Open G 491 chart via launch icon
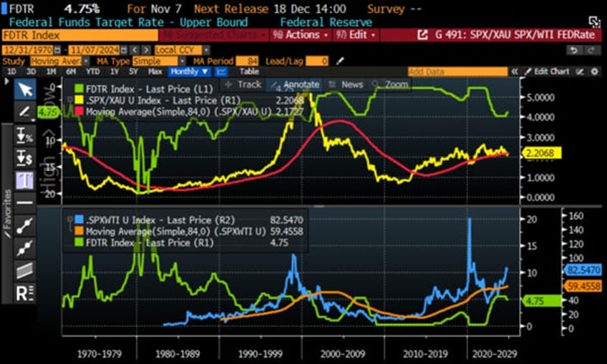The image size is (607, 364). pos(422,35)
